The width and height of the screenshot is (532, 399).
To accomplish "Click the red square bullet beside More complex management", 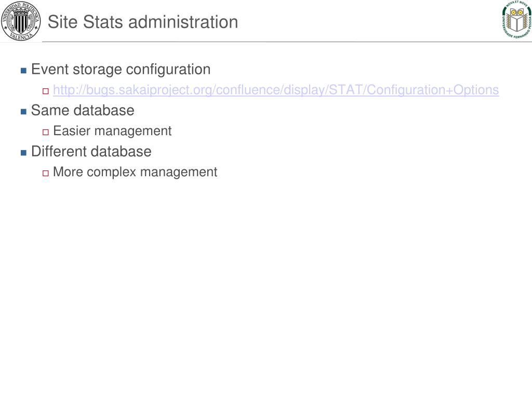I will [46, 173].
